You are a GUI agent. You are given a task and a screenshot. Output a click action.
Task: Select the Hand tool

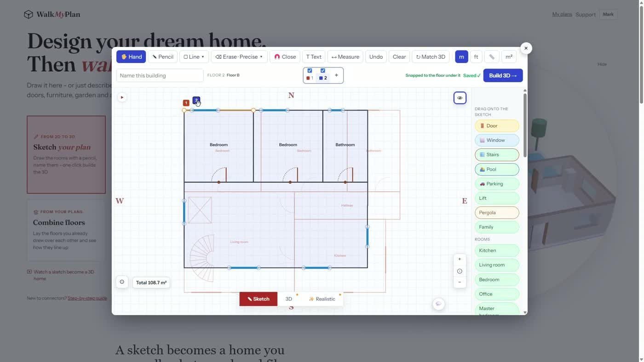[131, 57]
